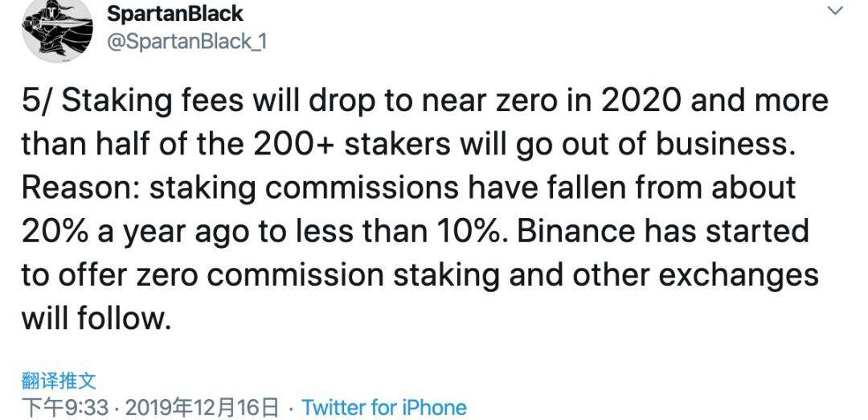
Task: Open SpartanBlack display name profile link
Action: (174, 14)
